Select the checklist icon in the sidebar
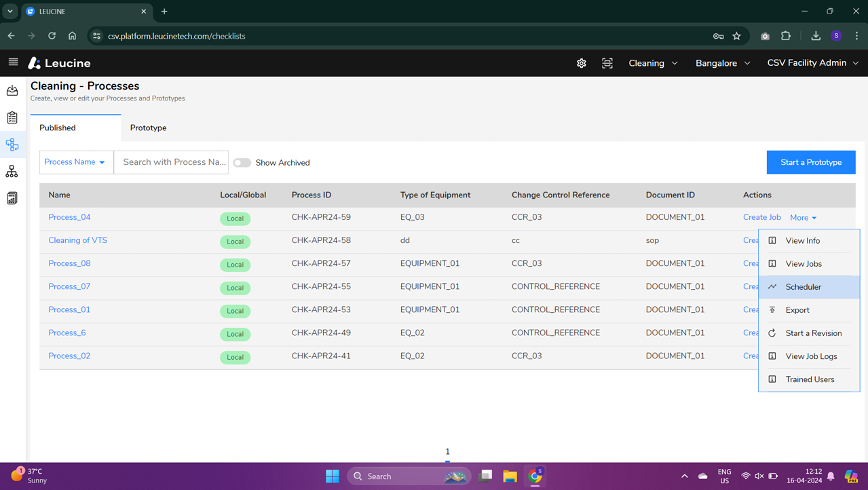 (x=12, y=117)
